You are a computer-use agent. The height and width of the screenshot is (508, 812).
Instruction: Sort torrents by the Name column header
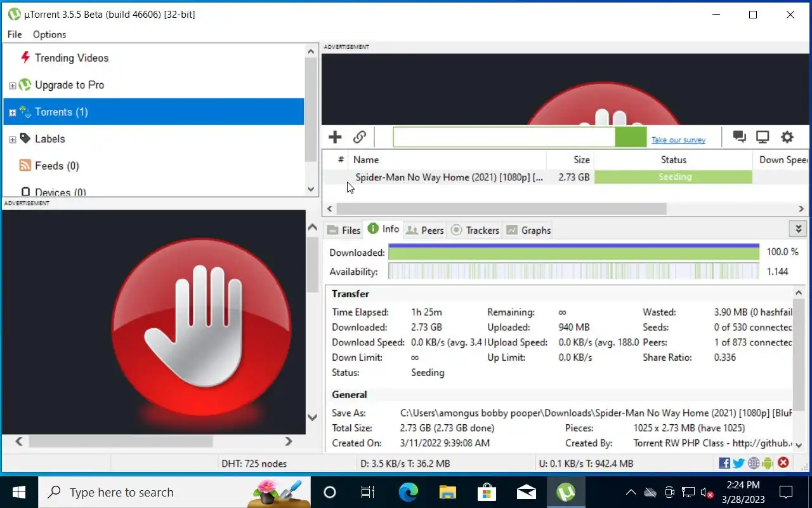click(447, 160)
